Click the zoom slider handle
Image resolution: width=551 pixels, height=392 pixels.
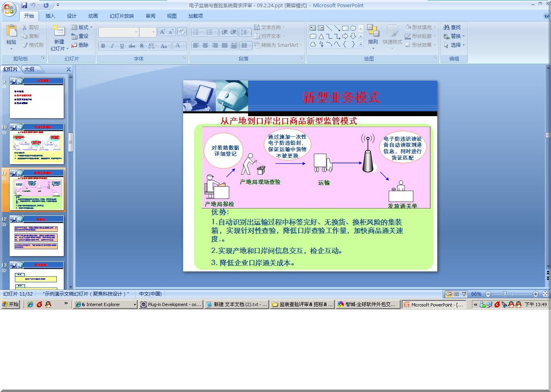click(x=505, y=294)
